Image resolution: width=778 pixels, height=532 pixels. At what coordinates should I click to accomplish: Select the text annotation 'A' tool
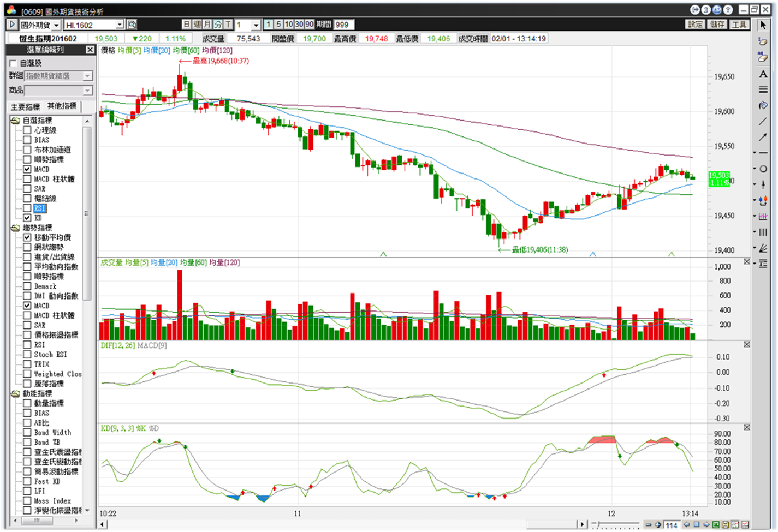tap(763, 74)
